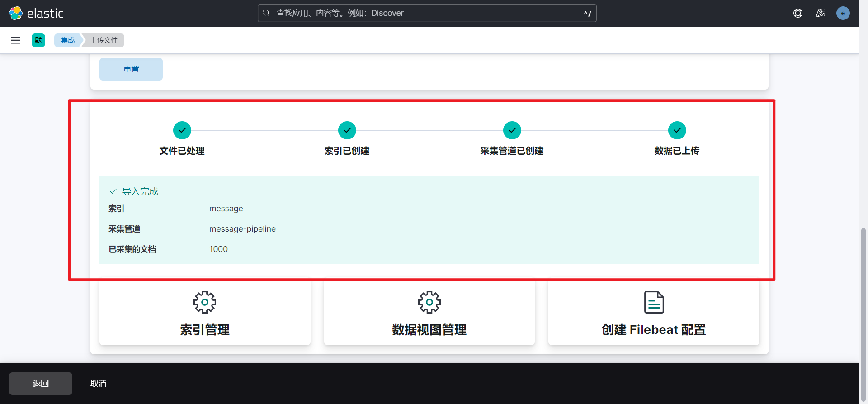This screenshot has width=868, height=404.
Task: Click the 重置 button
Action: pyautogui.click(x=131, y=69)
